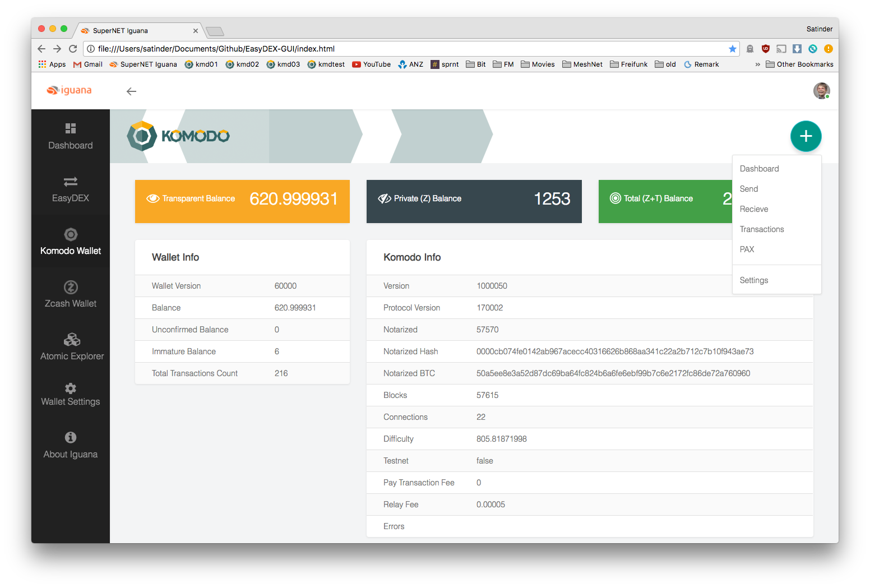Expand the Other Bookmarks folder
The height and width of the screenshot is (588, 870).
click(x=800, y=64)
